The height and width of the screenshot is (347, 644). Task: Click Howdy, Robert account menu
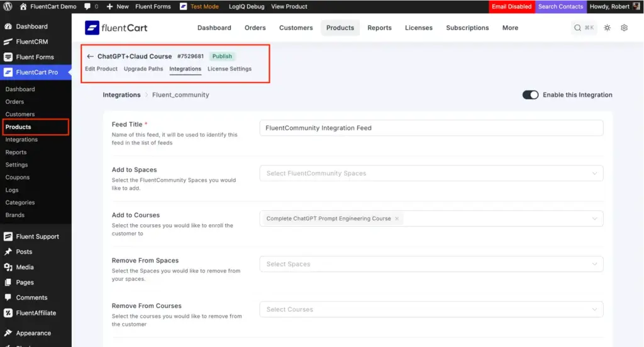(614, 6)
